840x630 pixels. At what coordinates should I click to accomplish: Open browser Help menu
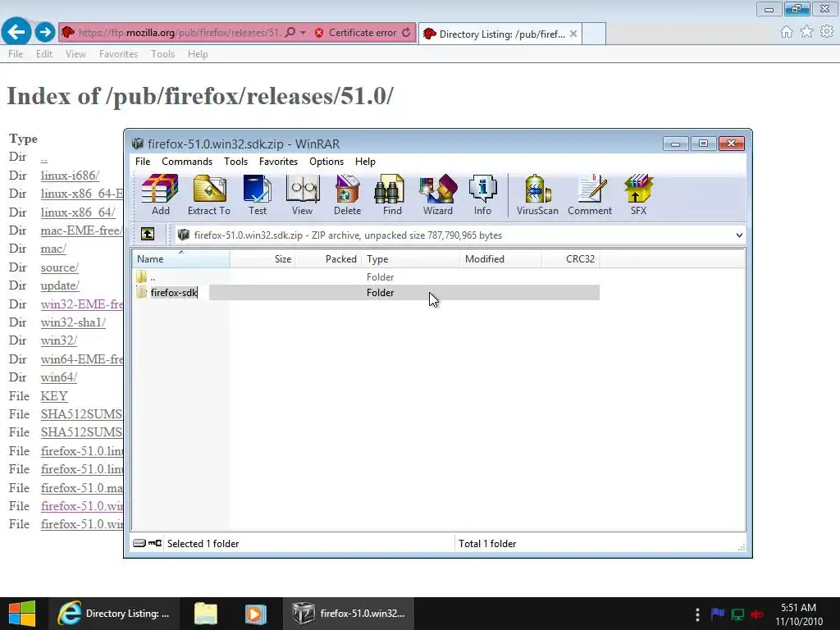point(198,54)
